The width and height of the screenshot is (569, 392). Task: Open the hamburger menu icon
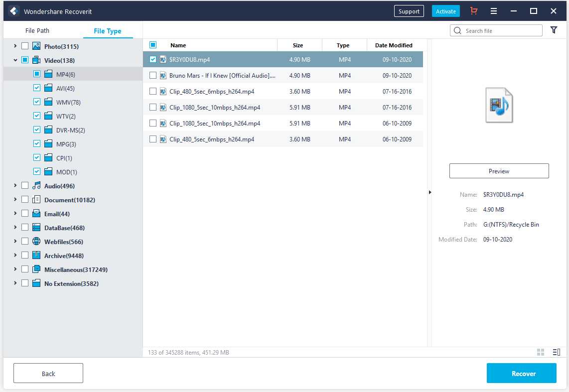[x=494, y=11]
